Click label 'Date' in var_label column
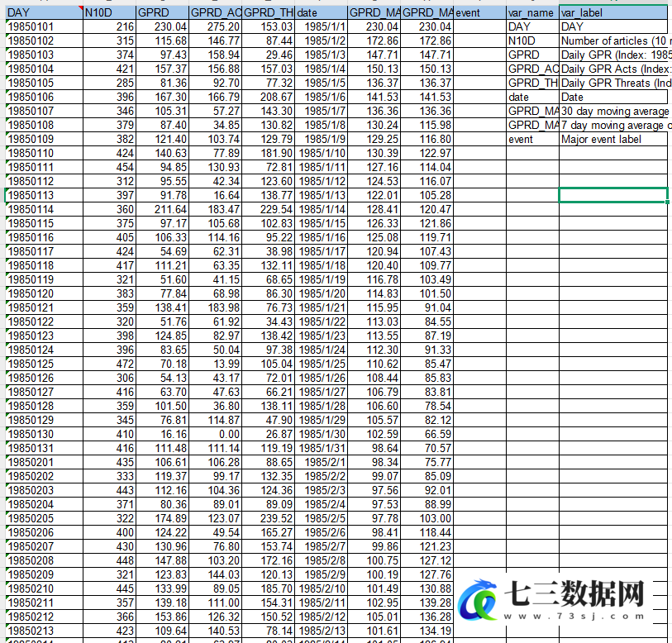Image resolution: width=672 pixels, height=643 pixels. point(613,97)
